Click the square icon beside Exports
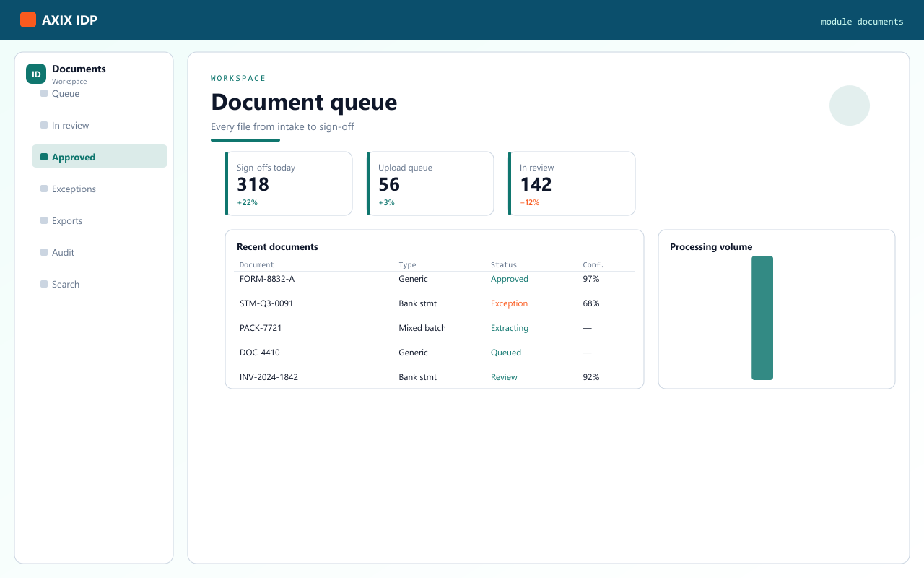This screenshot has height=578, width=924. tap(44, 221)
